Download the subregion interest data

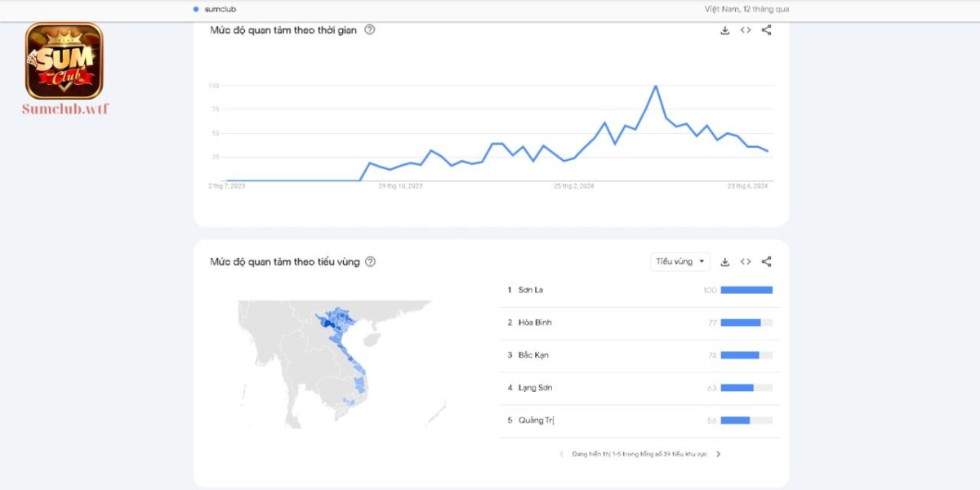(x=724, y=261)
